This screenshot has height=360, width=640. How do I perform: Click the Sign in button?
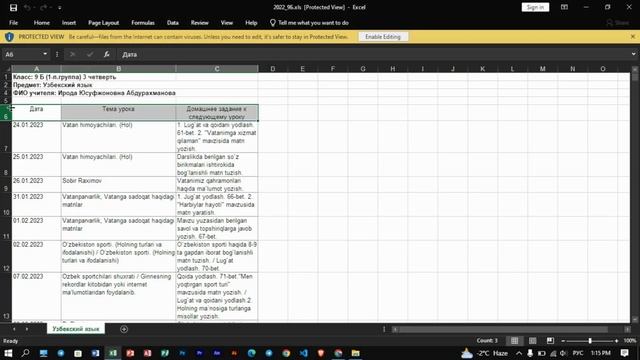tap(535, 7)
